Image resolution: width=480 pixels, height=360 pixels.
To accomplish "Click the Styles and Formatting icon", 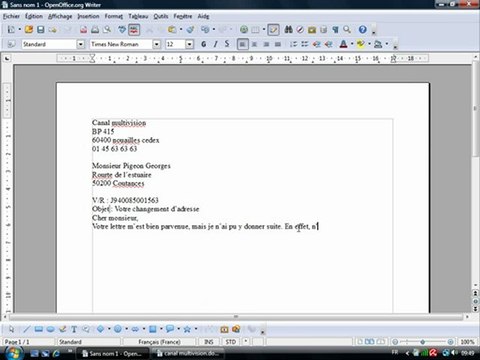I will pos(11,44).
